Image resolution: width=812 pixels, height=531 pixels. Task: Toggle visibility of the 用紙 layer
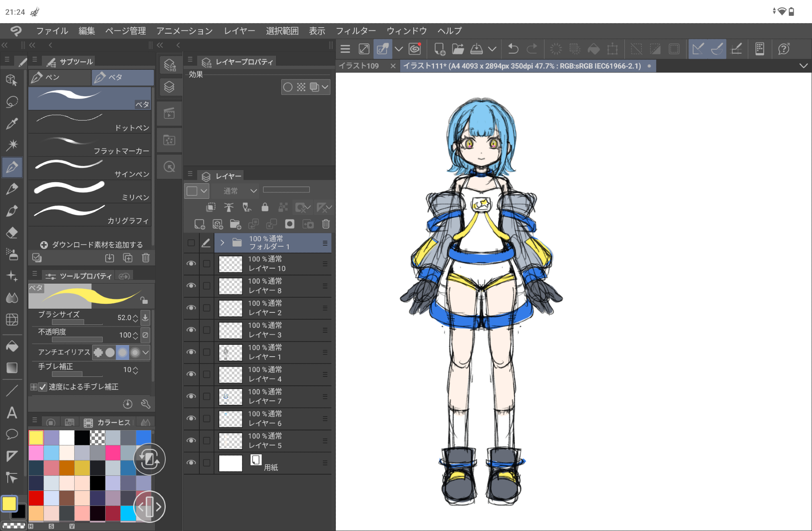point(191,463)
